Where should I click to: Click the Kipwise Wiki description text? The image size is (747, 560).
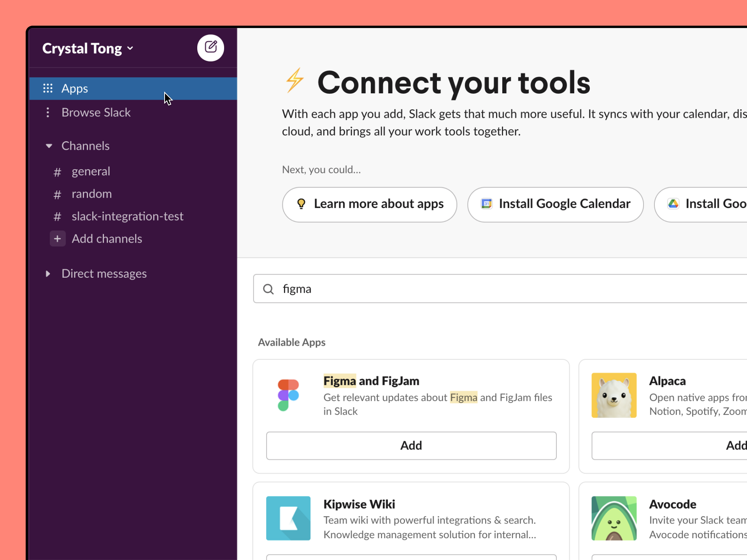(430, 527)
